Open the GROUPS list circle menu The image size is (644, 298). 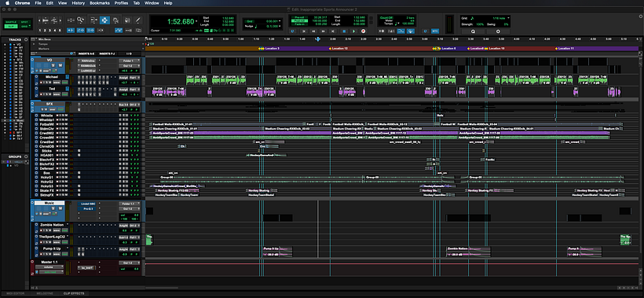coord(26,156)
